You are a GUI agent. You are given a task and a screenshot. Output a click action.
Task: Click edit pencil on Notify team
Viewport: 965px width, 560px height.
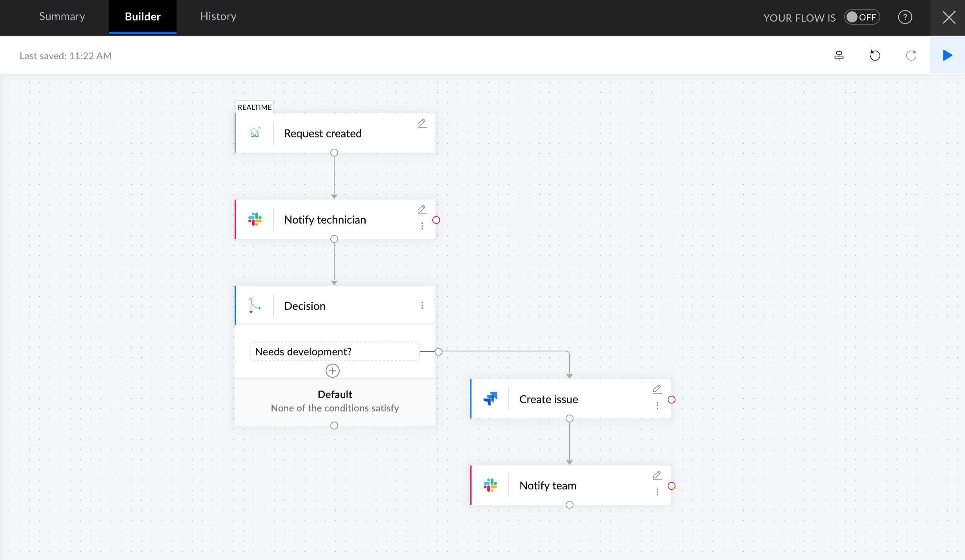click(657, 476)
